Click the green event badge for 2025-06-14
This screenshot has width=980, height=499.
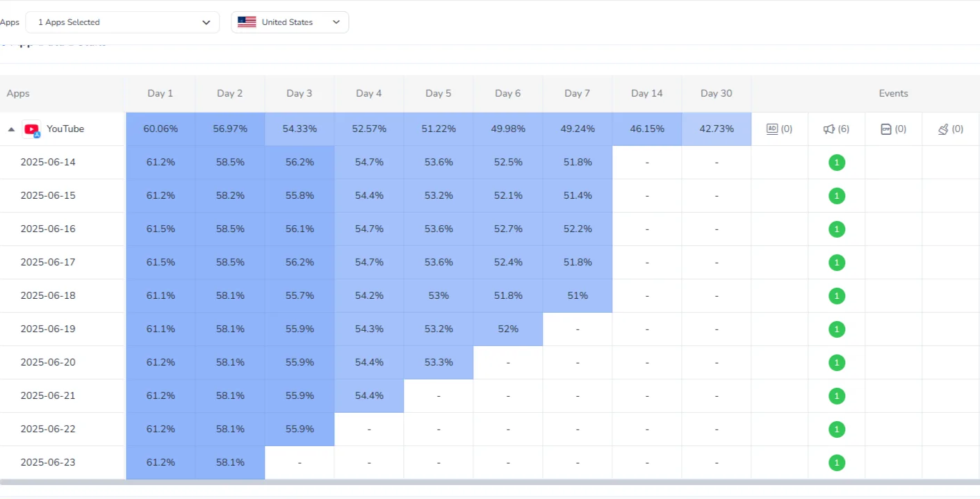[x=836, y=162]
